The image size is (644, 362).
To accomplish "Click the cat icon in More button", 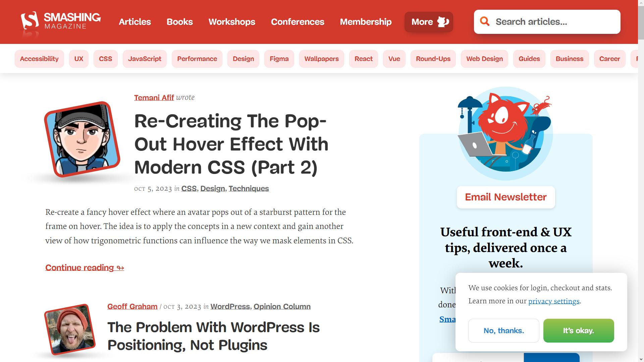I will point(443,22).
